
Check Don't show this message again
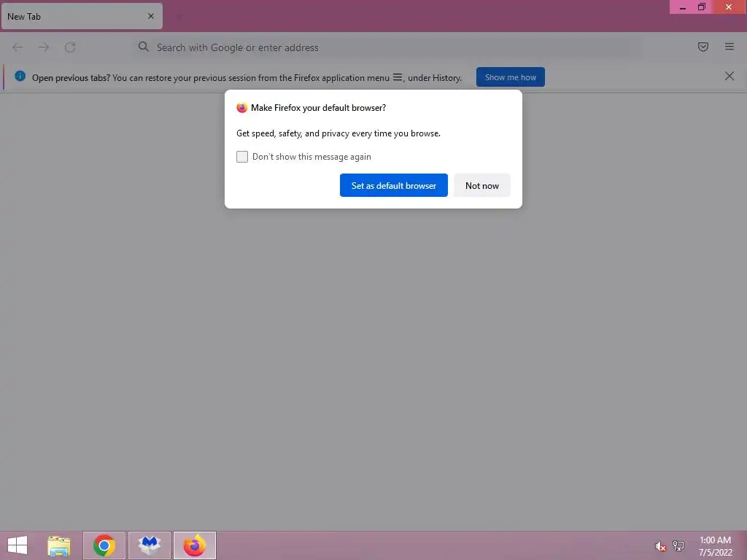click(242, 157)
